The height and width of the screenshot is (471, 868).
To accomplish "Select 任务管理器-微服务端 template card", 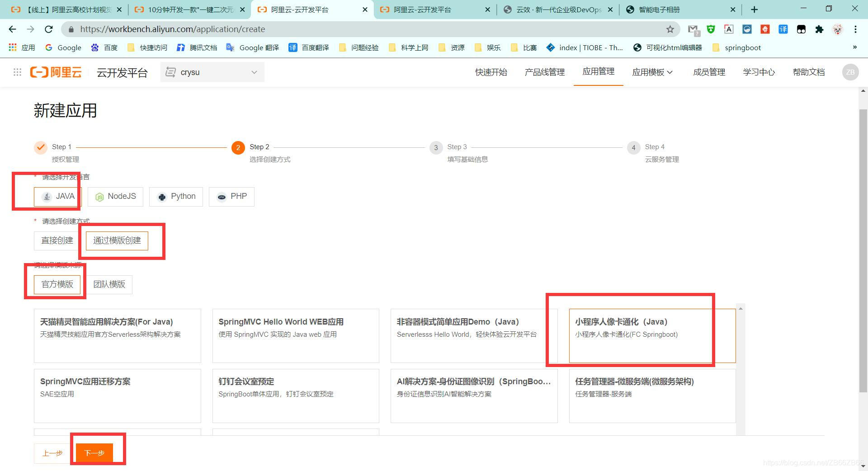I will 652,396.
